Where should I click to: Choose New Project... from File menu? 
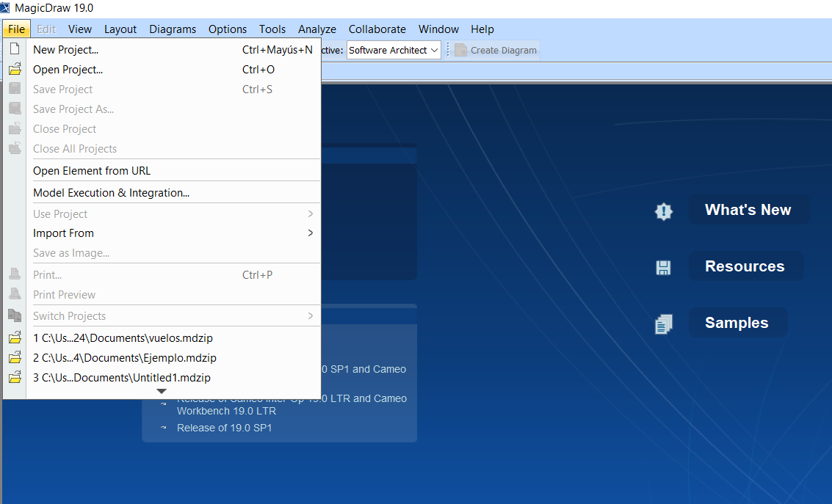pyautogui.click(x=162, y=49)
